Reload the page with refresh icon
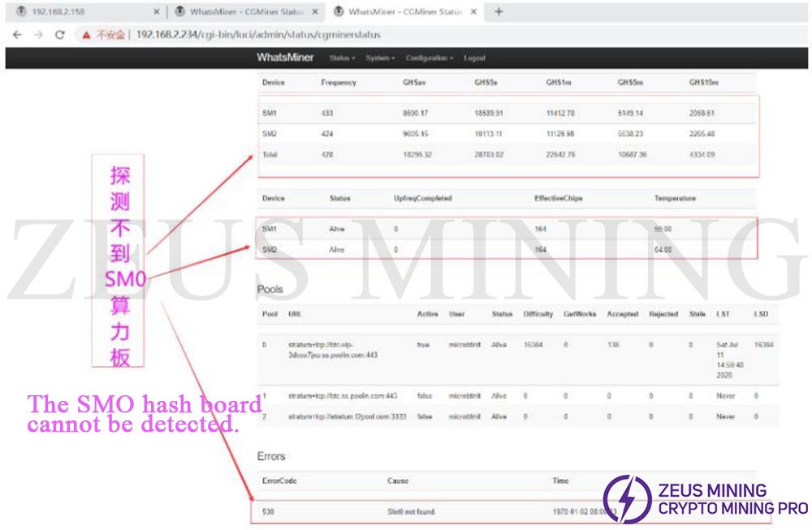 pyautogui.click(x=59, y=35)
